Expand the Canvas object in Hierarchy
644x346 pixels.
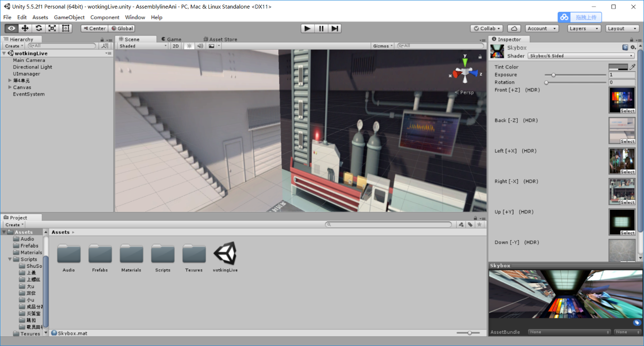(10, 87)
